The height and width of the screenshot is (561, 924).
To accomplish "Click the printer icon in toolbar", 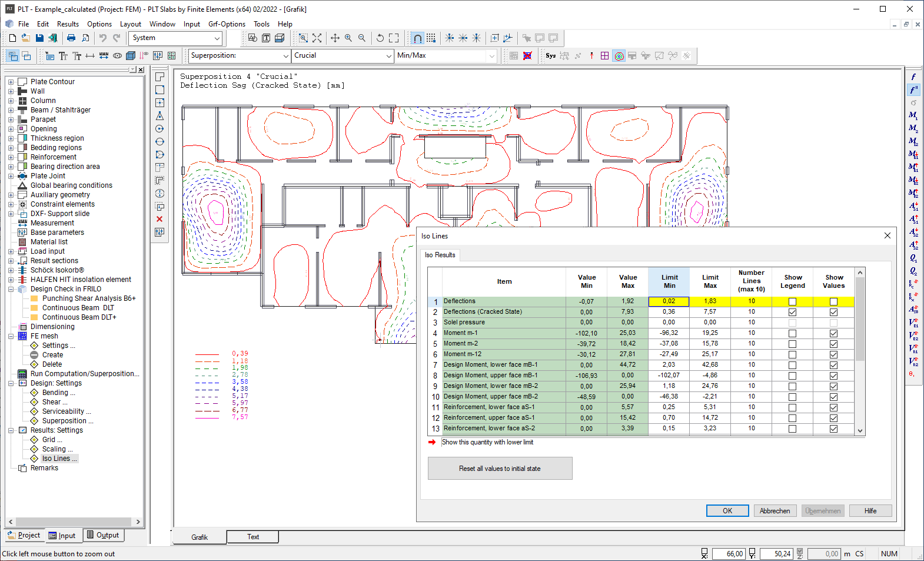I will click(71, 38).
